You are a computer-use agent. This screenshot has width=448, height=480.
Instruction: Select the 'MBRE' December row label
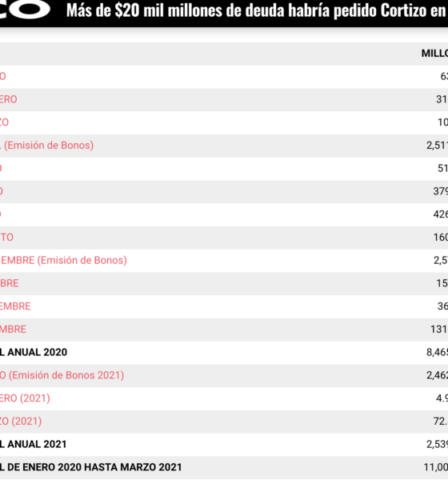coord(13,329)
